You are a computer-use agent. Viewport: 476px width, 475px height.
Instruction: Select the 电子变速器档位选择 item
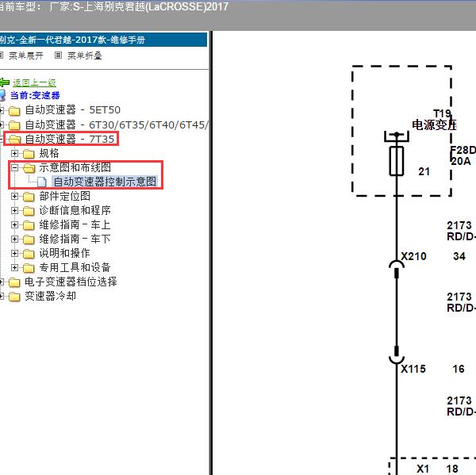pyautogui.click(x=71, y=282)
